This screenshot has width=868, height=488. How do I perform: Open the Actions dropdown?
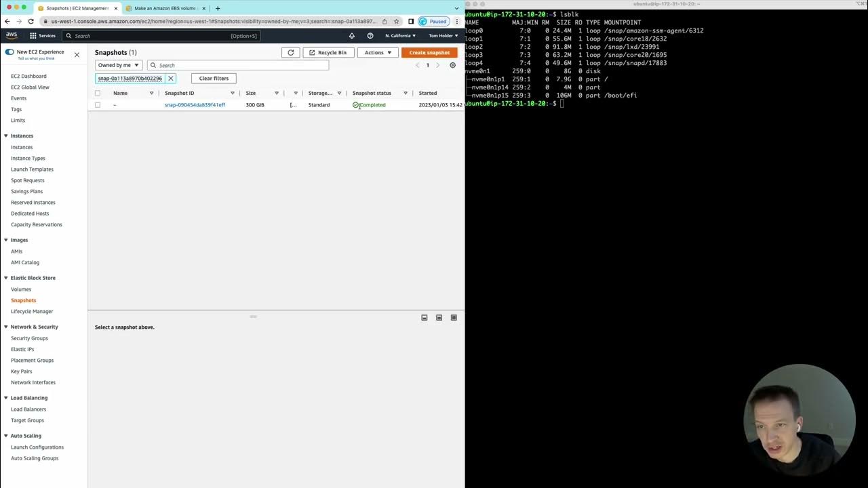point(378,52)
